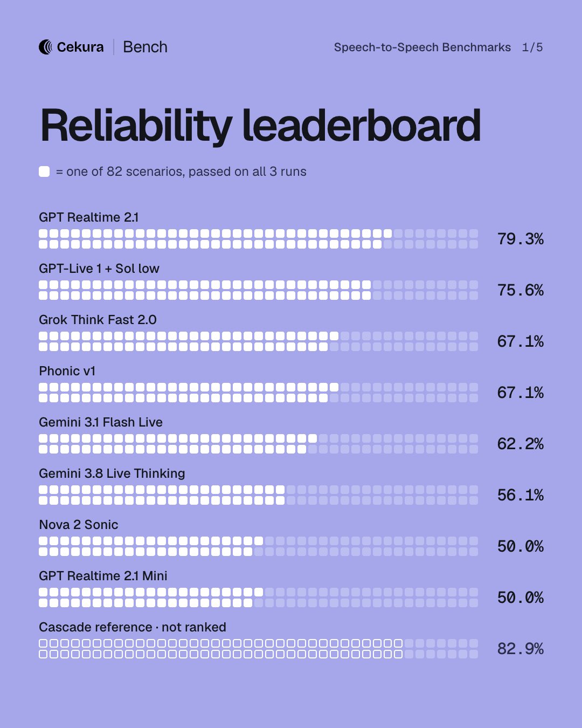Image resolution: width=582 pixels, height=728 pixels.
Task: Click the white legend square icon
Action: coord(44,171)
